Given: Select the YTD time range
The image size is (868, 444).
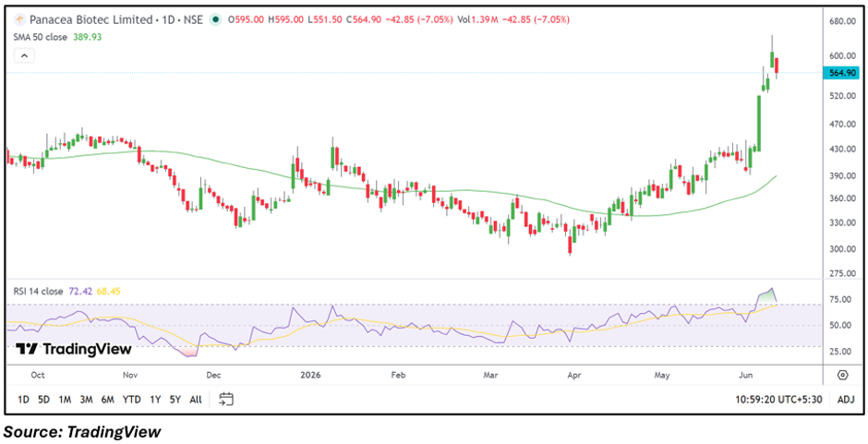Looking at the screenshot, I should (x=131, y=399).
